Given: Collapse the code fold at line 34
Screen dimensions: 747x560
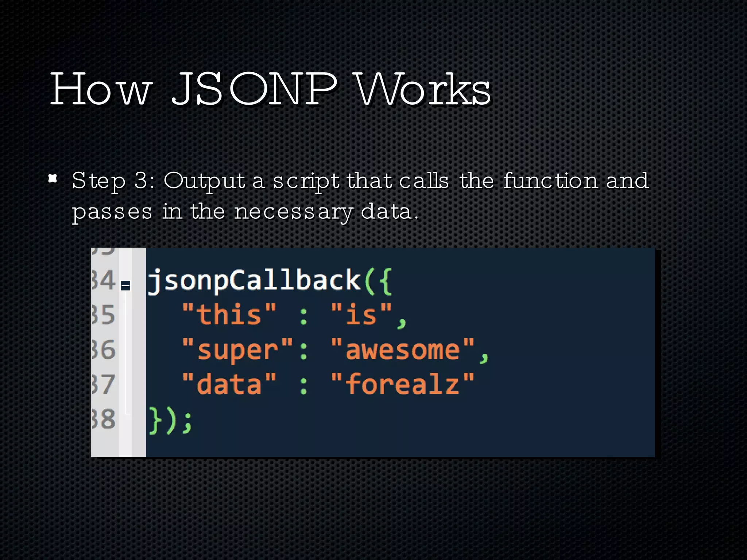Looking at the screenshot, I should (125, 285).
